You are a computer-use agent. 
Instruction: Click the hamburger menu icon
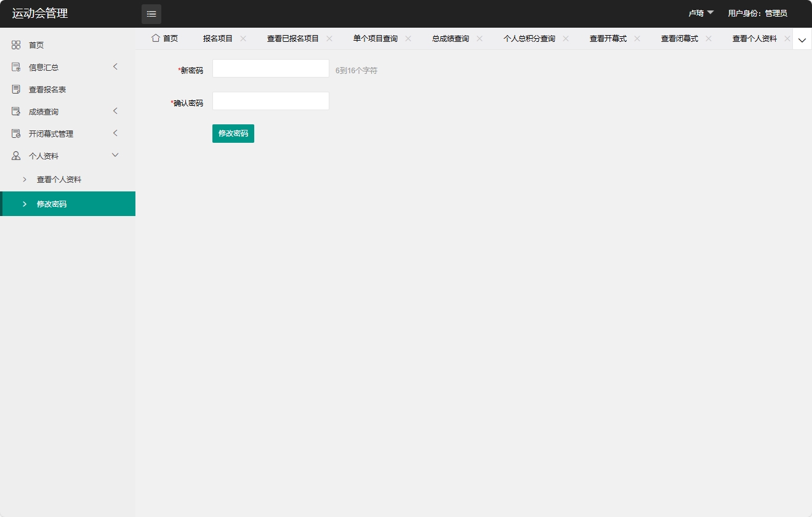pyautogui.click(x=151, y=14)
